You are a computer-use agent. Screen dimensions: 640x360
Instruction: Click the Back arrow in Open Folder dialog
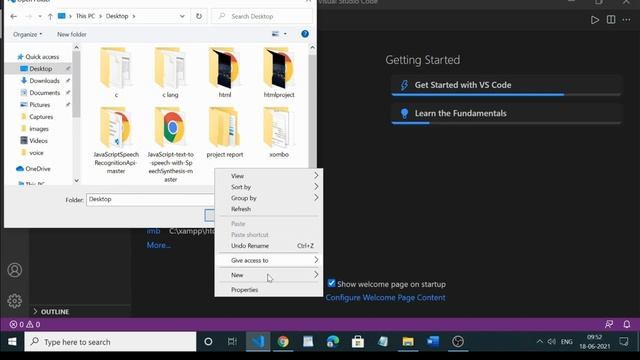point(13,16)
